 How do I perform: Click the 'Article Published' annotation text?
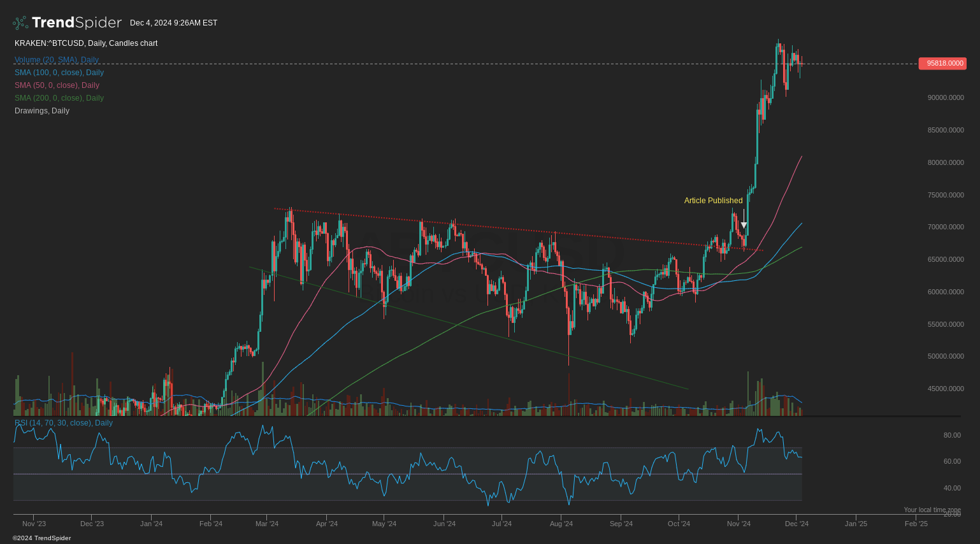coord(713,200)
